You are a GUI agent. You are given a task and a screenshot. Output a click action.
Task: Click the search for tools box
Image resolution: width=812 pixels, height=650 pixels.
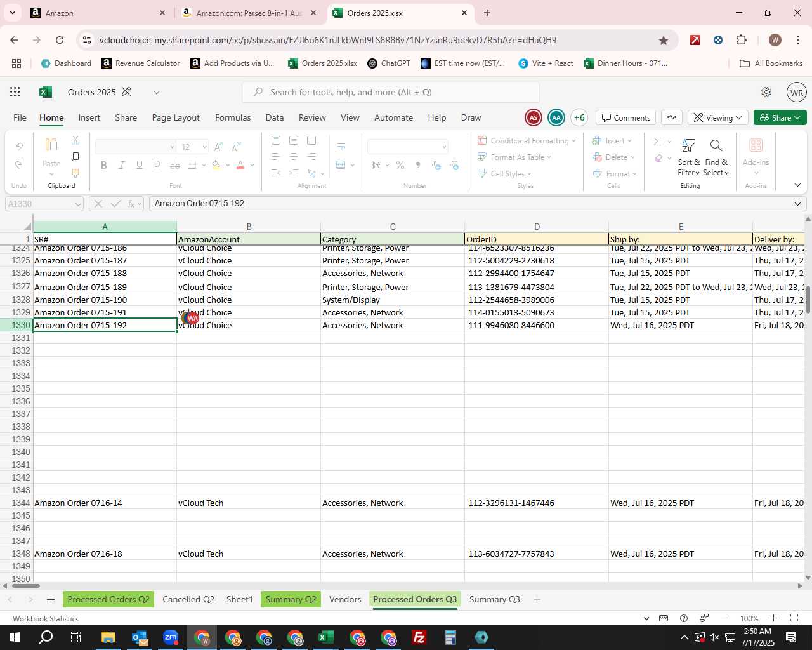pyautogui.click(x=391, y=92)
